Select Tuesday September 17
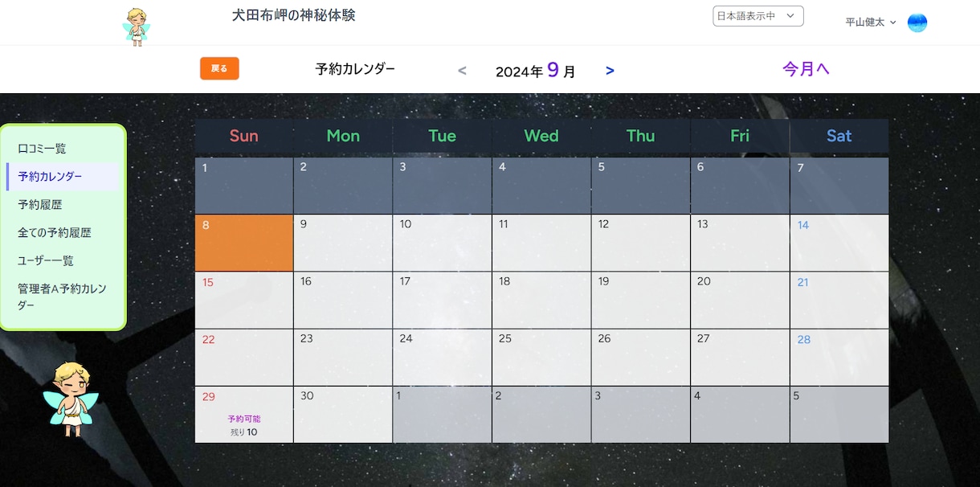This screenshot has height=487, width=980. [443, 300]
